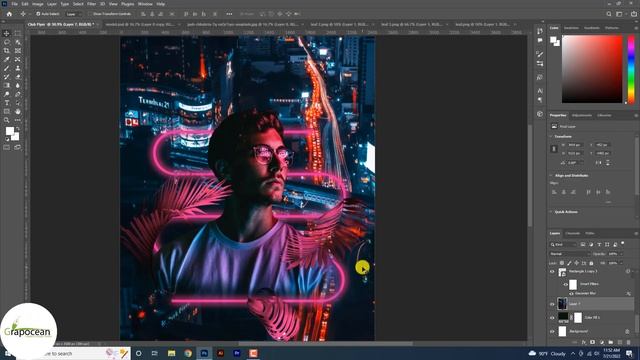The height and width of the screenshot is (360, 640).
Task: Collapse the Quick Actions section
Action: click(551, 212)
